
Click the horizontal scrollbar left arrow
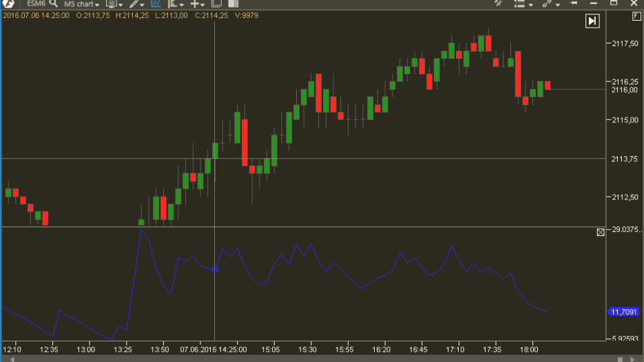pos(12,359)
